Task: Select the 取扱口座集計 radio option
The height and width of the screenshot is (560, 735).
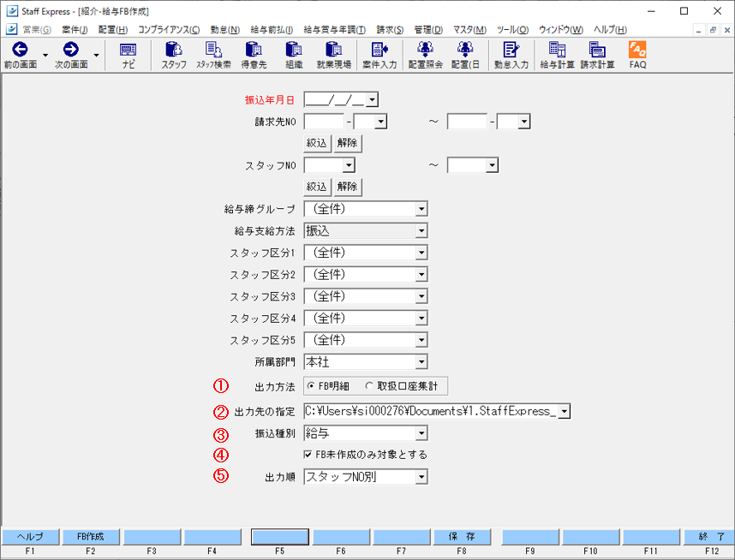Action: tap(369, 386)
